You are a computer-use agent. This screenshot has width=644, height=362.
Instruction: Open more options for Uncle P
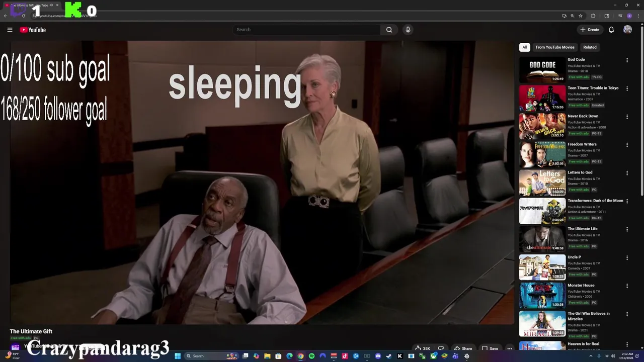[x=627, y=257]
